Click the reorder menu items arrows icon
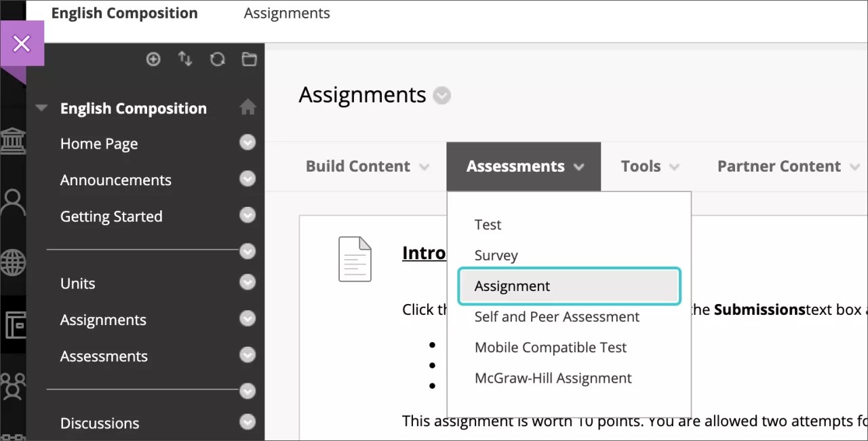The height and width of the screenshot is (441, 868). click(185, 59)
